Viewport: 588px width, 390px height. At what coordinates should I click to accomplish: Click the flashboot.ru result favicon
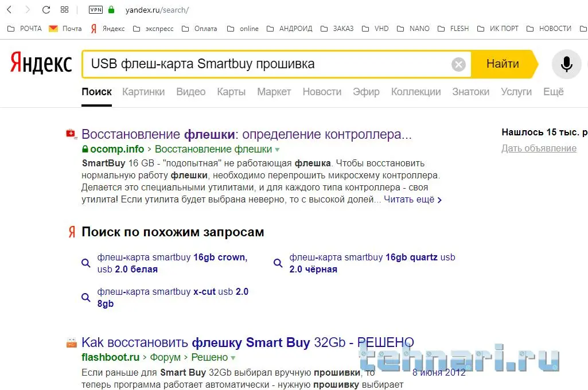tap(71, 342)
